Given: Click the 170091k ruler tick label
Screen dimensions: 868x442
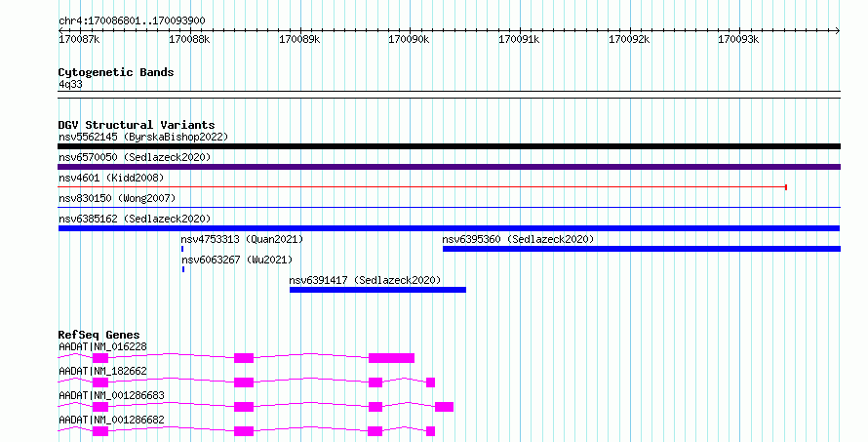Looking at the screenshot, I should [519, 40].
